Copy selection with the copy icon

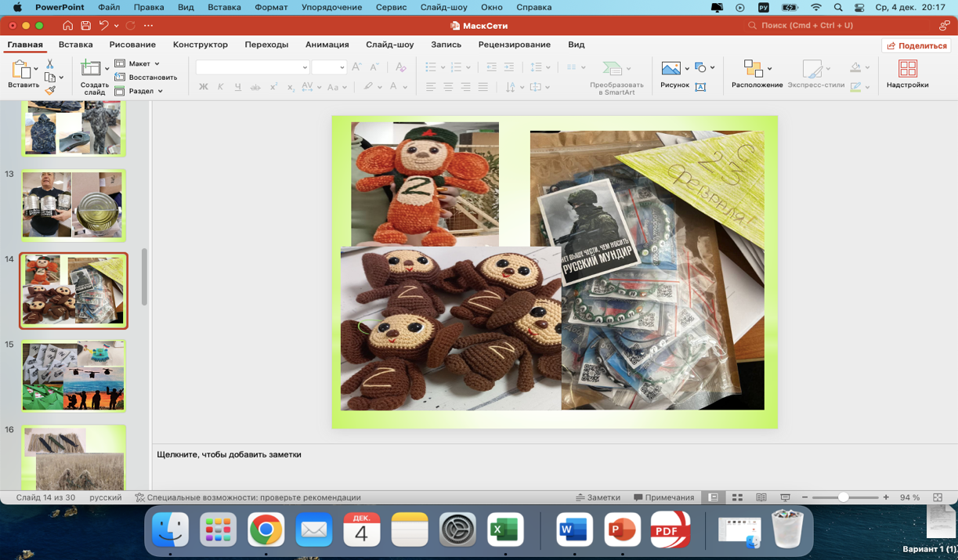[x=50, y=78]
